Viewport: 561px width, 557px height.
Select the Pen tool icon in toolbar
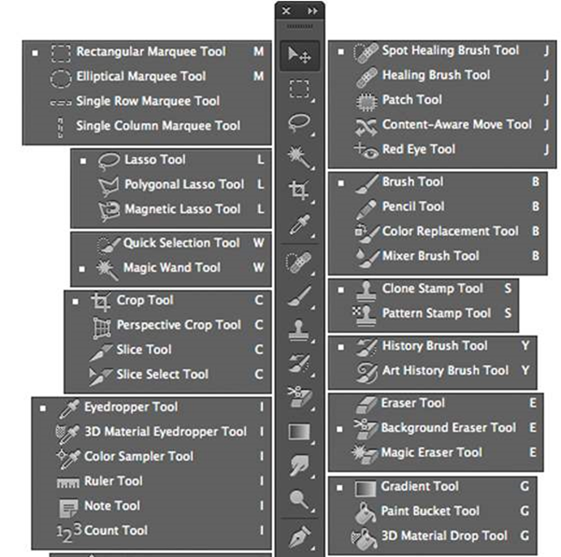pyautogui.click(x=299, y=536)
